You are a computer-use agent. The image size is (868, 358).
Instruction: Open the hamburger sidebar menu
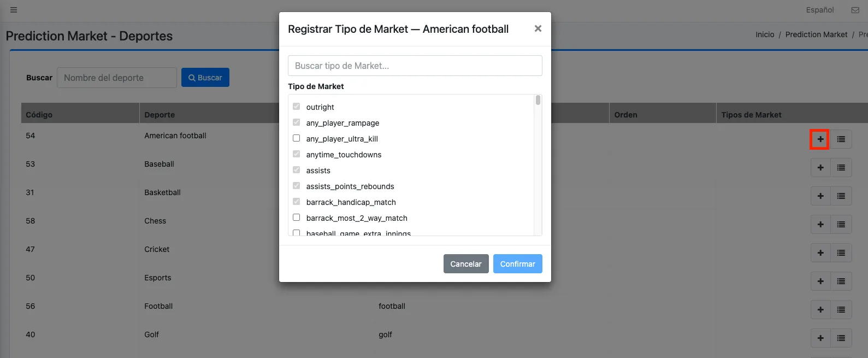[14, 10]
